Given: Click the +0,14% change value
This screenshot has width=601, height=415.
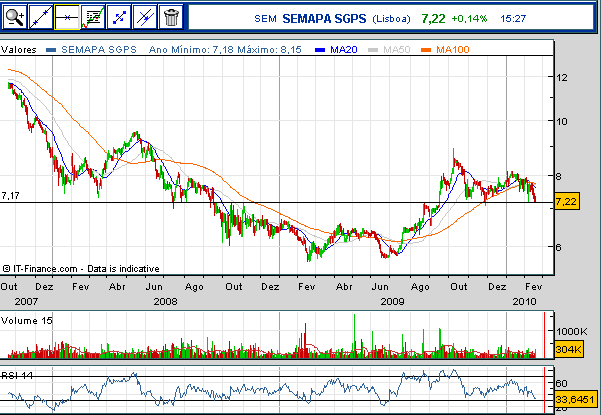Looking at the screenshot, I should (x=469, y=18).
